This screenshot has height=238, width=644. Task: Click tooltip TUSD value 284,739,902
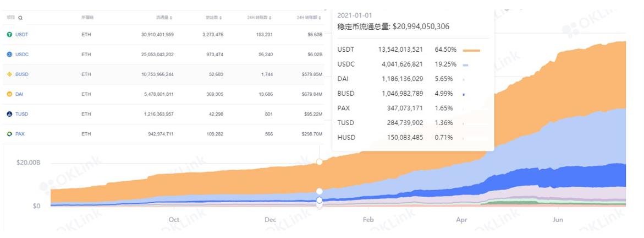point(405,123)
